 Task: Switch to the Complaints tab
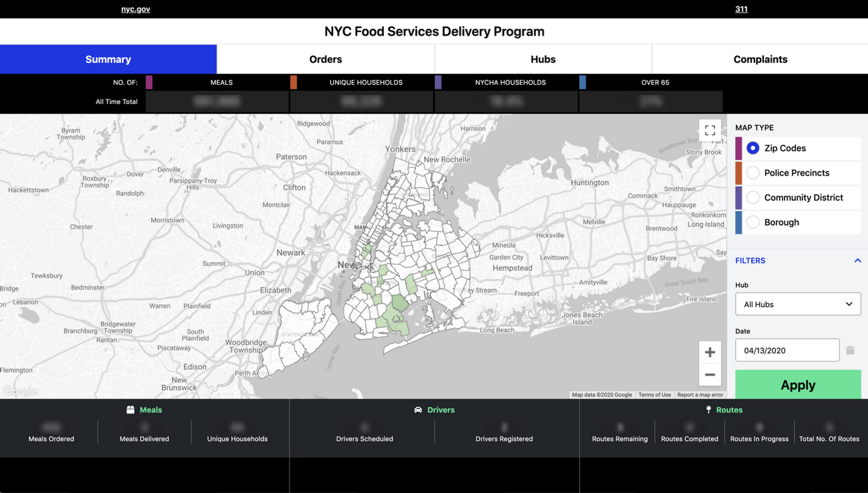pos(761,59)
